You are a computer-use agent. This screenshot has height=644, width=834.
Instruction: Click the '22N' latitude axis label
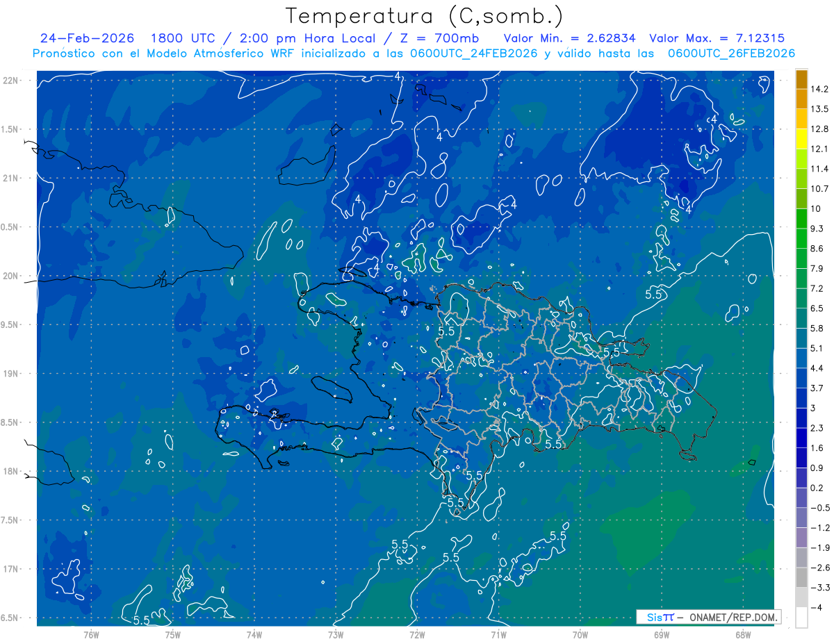point(11,80)
